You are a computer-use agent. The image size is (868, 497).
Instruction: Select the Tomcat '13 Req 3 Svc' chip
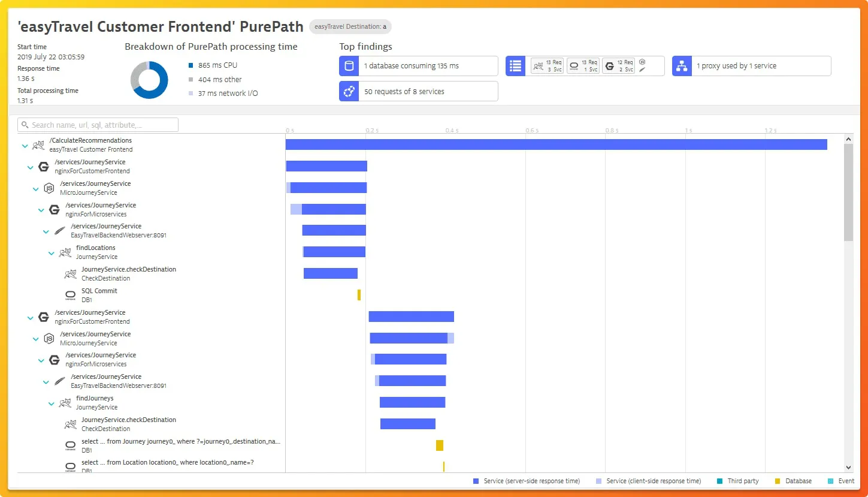[x=547, y=66]
